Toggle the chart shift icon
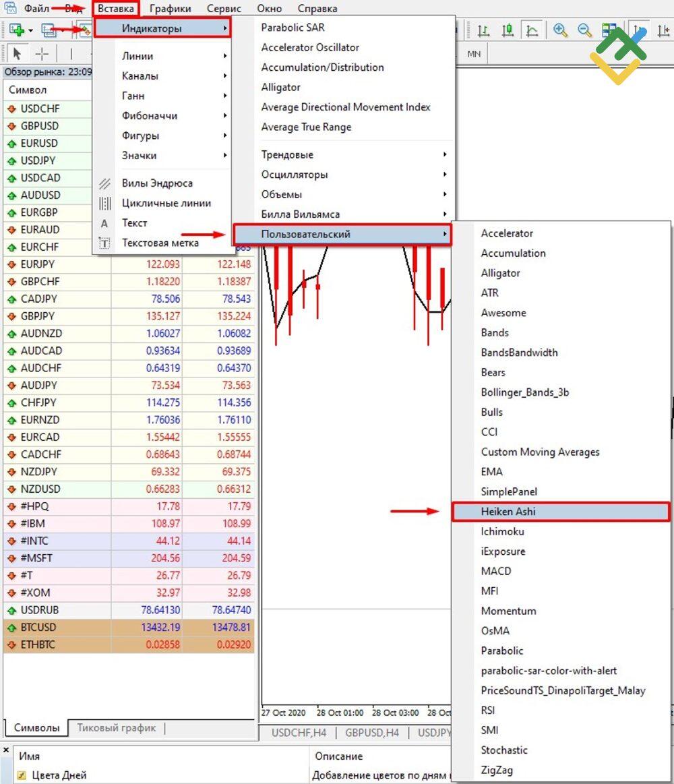Screen dimensions: 674x784 (x=663, y=30)
